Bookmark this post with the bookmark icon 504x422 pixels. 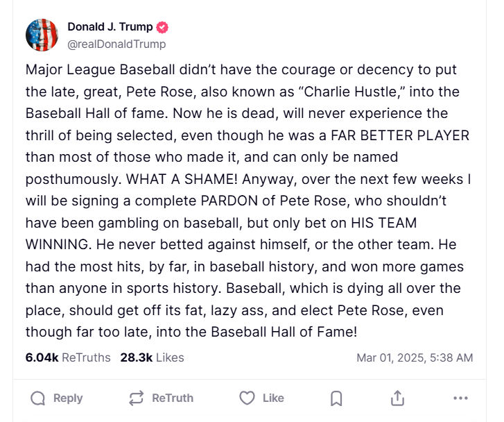(336, 398)
